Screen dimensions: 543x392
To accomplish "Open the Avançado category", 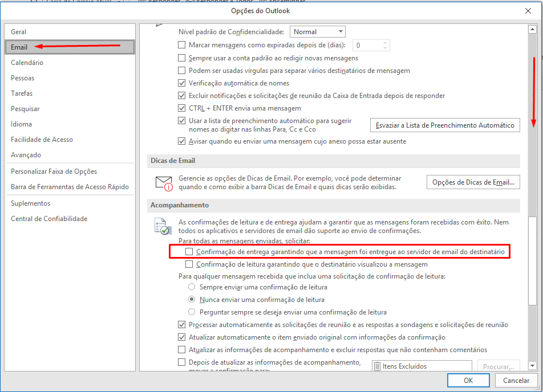I will tap(70, 154).
